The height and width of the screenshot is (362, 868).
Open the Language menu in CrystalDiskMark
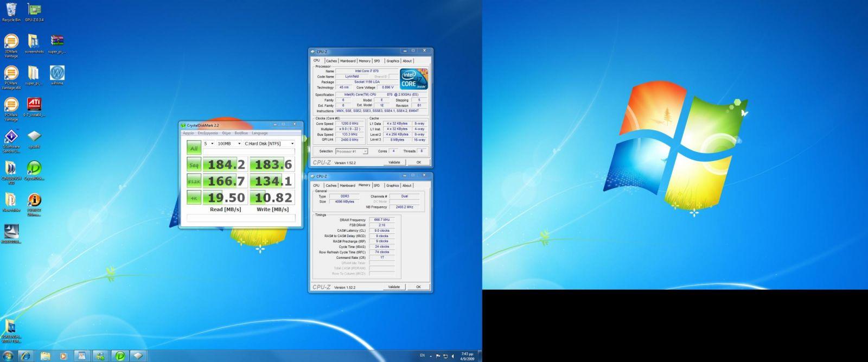click(x=260, y=133)
